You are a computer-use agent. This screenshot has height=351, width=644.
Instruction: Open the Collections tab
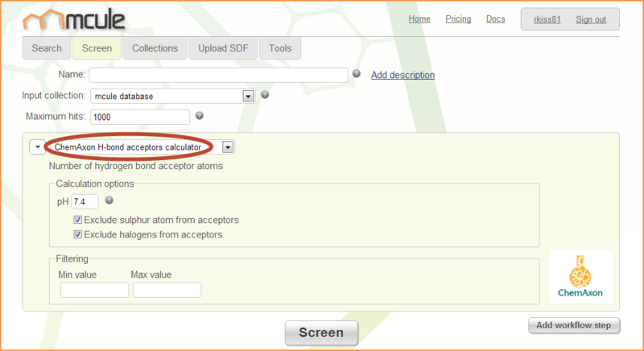click(155, 48)
